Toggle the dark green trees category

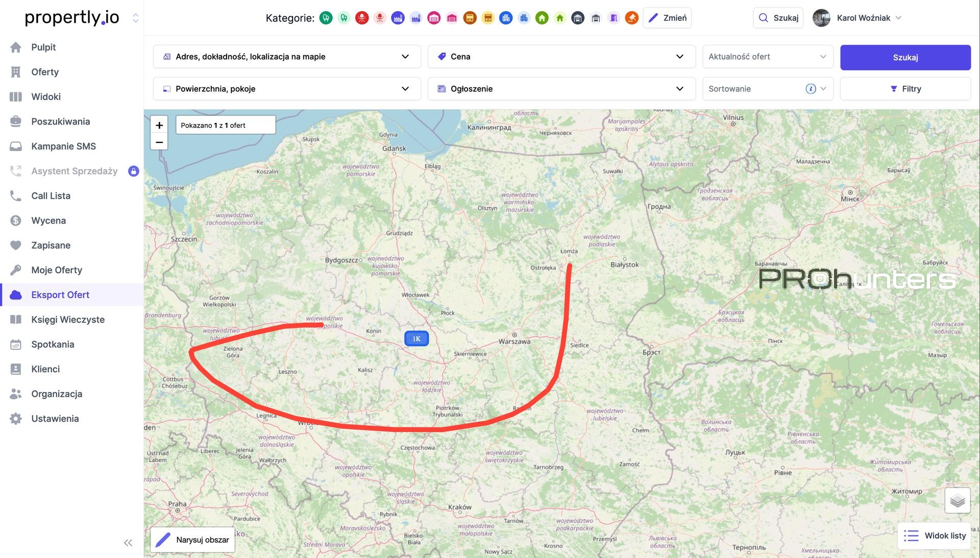(x=326, y=18)
